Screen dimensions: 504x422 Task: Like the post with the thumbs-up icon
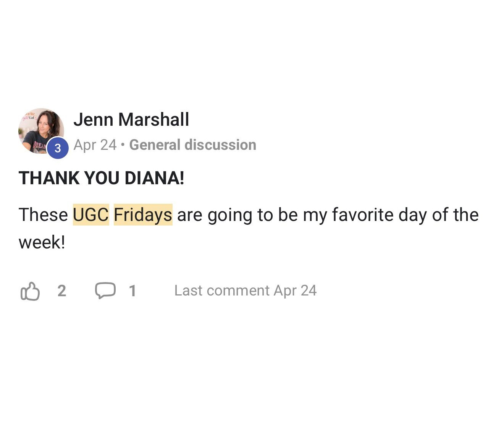pos(30,291)
